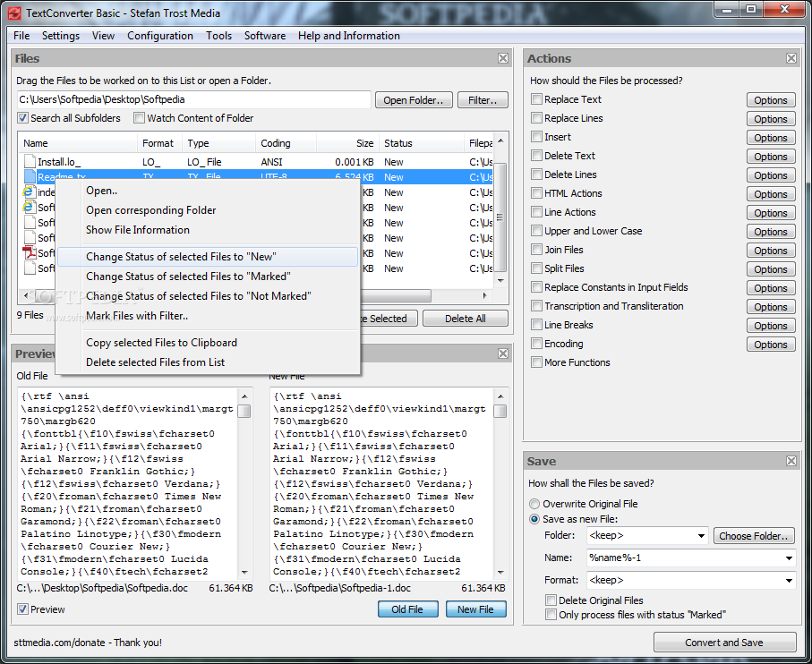Image resolution: width=812 pixels, height=664 pixels.
Task: Click the PDF file icon in the list
Action: 29,252
